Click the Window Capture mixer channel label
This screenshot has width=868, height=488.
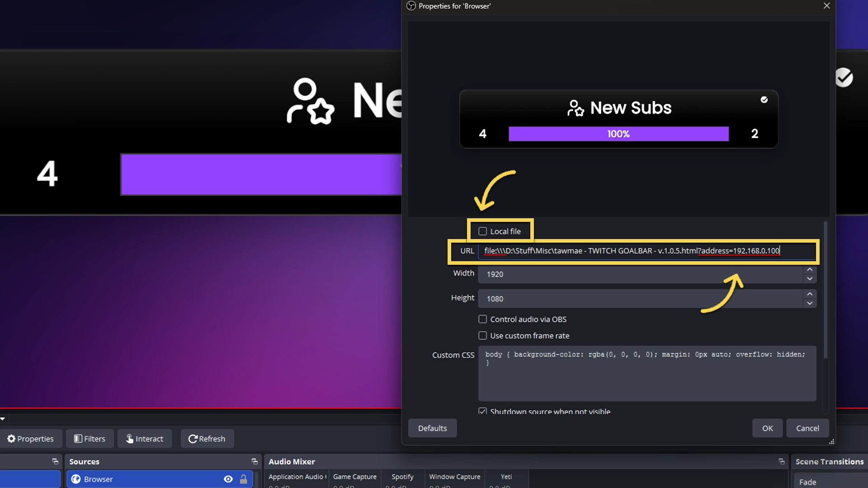point(454,477)
